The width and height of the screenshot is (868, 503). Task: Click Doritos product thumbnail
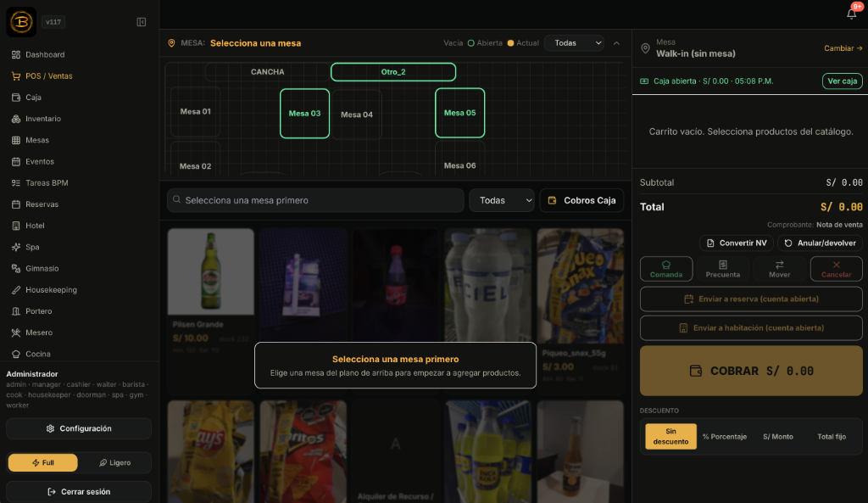click(x=303, y=451)
